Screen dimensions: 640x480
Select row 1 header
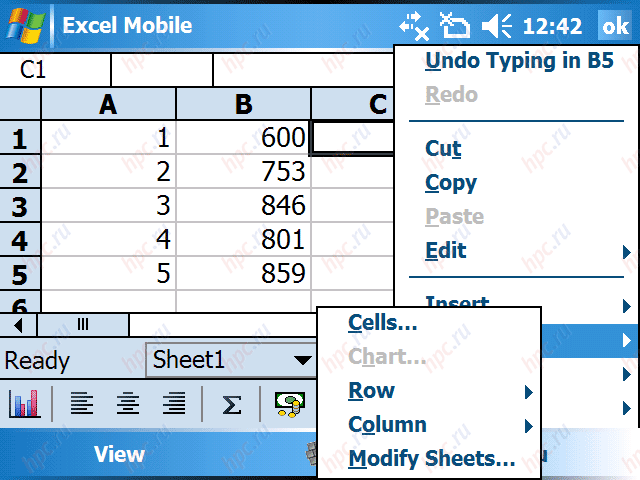[x=20, y=138]
